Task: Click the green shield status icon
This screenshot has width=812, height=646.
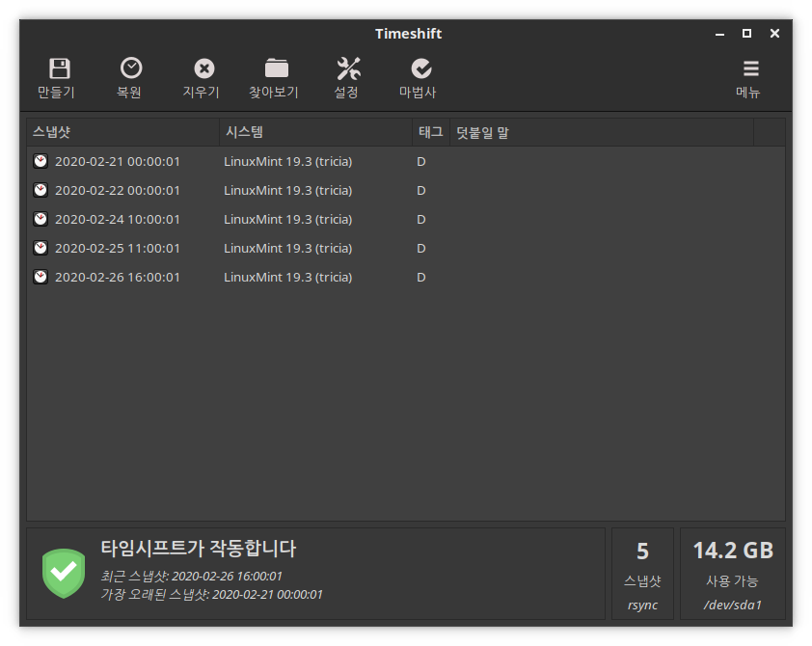Action: (x=64, y=573)
